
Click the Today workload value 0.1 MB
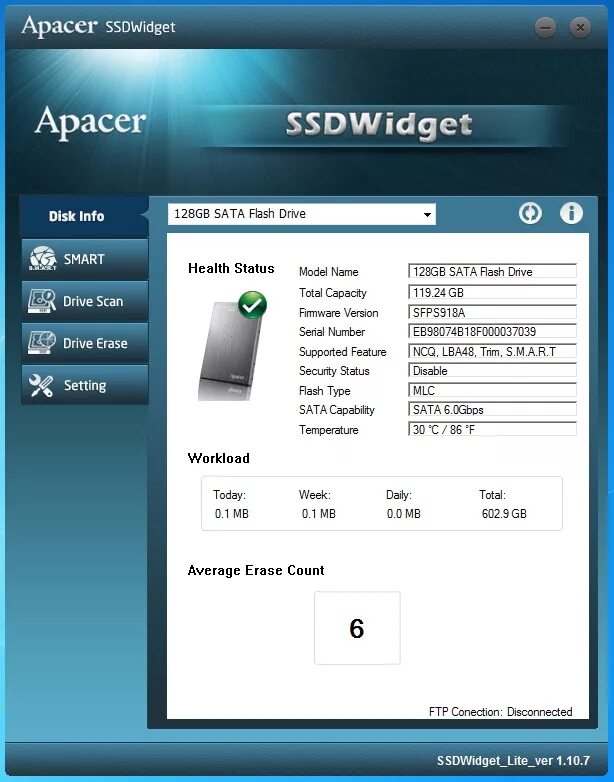point(231,514)
